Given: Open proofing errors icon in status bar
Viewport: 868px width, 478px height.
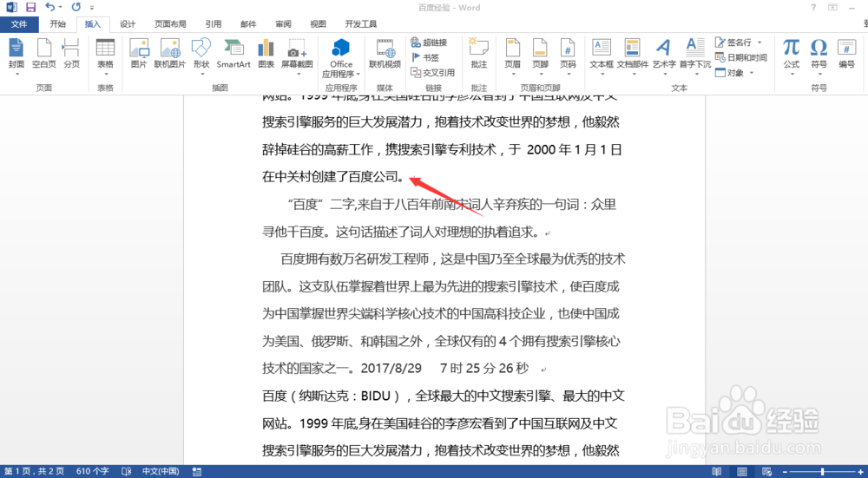Looking at the screenshot, I should (126, 471).
